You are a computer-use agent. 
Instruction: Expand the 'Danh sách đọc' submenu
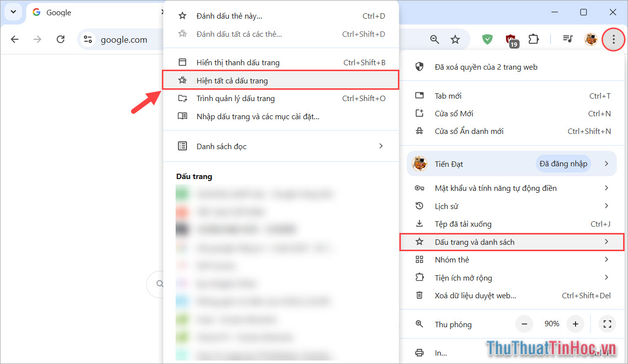pos(281,146)
